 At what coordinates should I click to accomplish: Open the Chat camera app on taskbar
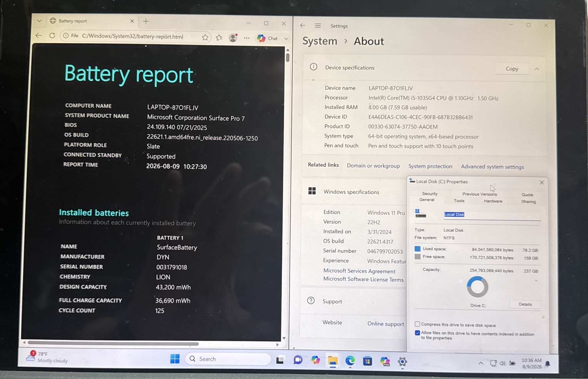click(298, 360)
